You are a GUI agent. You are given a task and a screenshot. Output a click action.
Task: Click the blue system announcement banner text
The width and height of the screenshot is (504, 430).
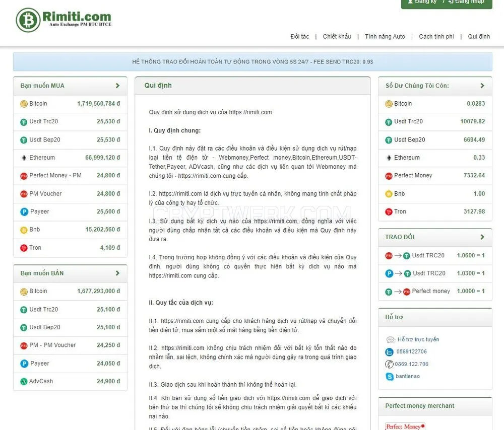253,61
